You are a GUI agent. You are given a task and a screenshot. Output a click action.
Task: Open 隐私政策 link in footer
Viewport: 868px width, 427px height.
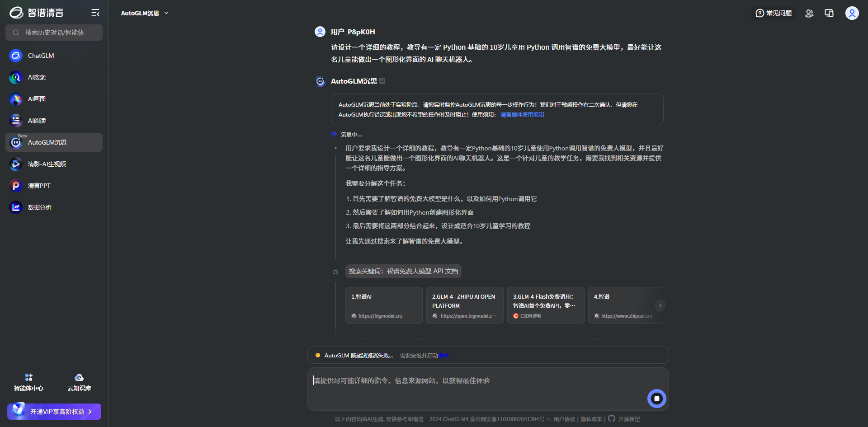click(591, 419)
